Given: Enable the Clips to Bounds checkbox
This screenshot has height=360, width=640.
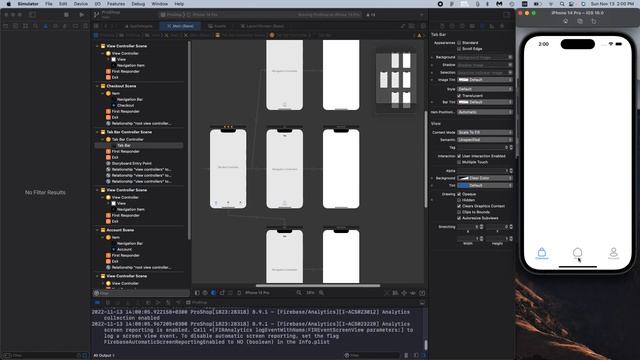Looking at the screenshot, I should (x=459, y=212).
